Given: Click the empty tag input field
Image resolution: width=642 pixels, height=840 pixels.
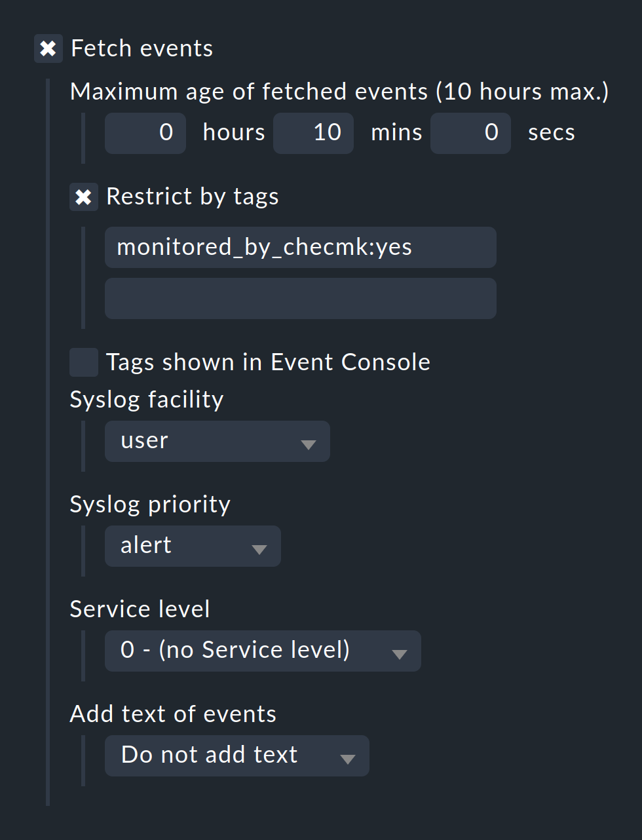Looking at the screenshot, I should tap(300, 298).
